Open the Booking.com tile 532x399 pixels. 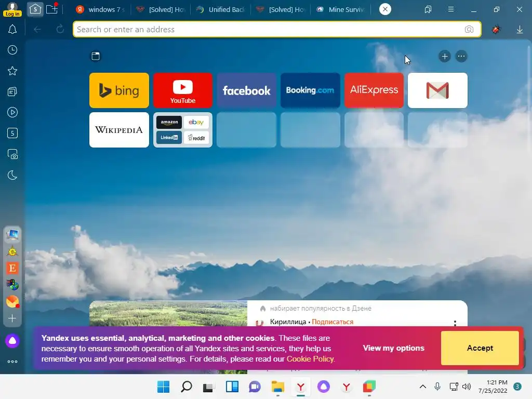pyautogui.click(x=310, y=90)
